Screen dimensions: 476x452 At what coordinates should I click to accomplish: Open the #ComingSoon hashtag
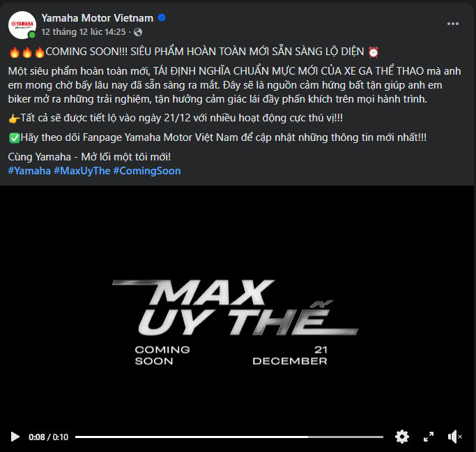[x=147, y=171]
